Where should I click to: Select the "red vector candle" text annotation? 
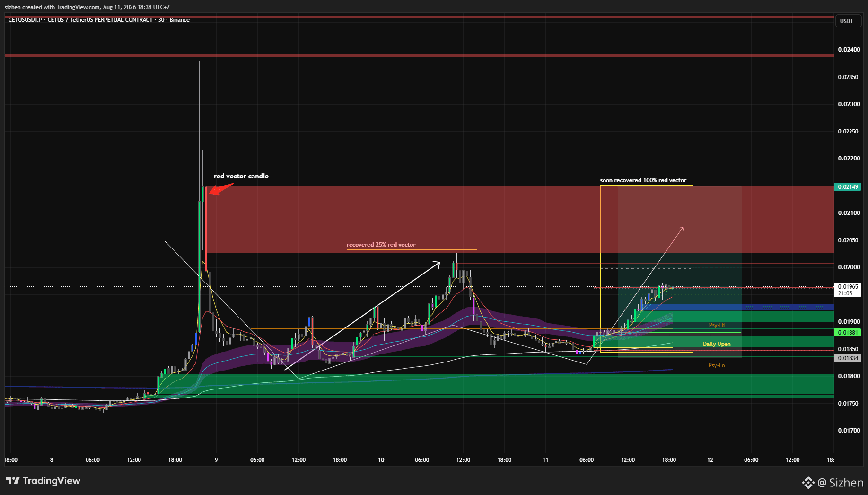pos(241,176)
